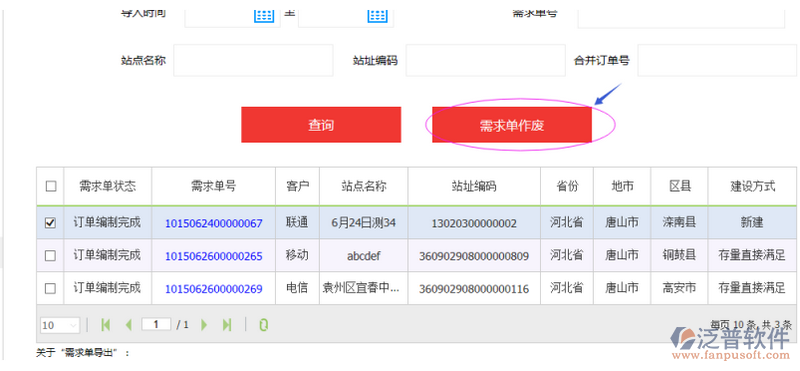The width and height of the screenshot is (800, 371).
Task: Open order link 1015062400000067
Action: [x=214, y=224]
